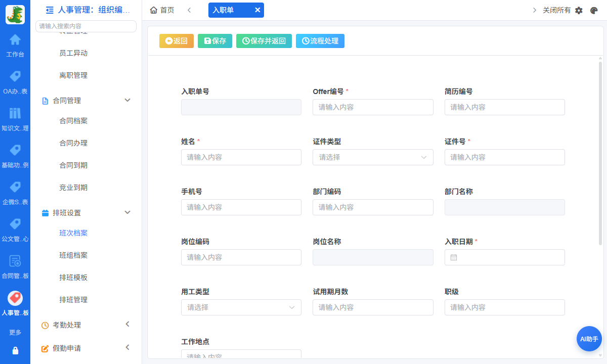Viewport: 607px width, 364px height.
Task: Click the 流程处理 button
Action: point(320,41)
